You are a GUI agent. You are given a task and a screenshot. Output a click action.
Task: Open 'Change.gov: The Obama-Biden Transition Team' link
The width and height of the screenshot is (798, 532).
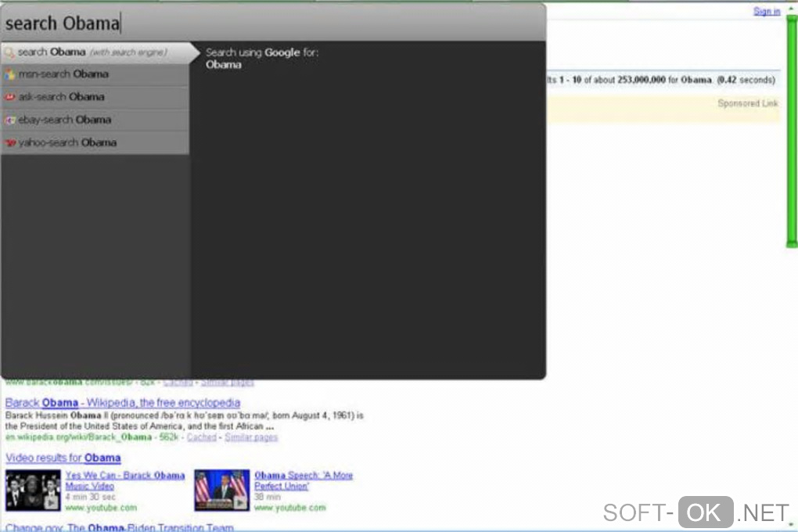click(x=120, y=527)
